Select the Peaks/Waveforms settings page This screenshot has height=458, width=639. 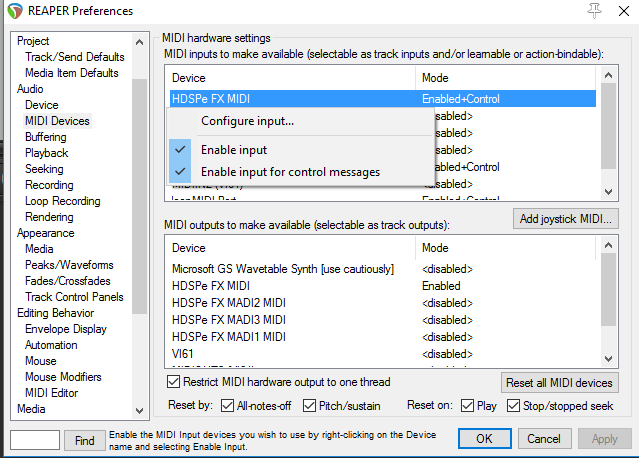point(69,265)
